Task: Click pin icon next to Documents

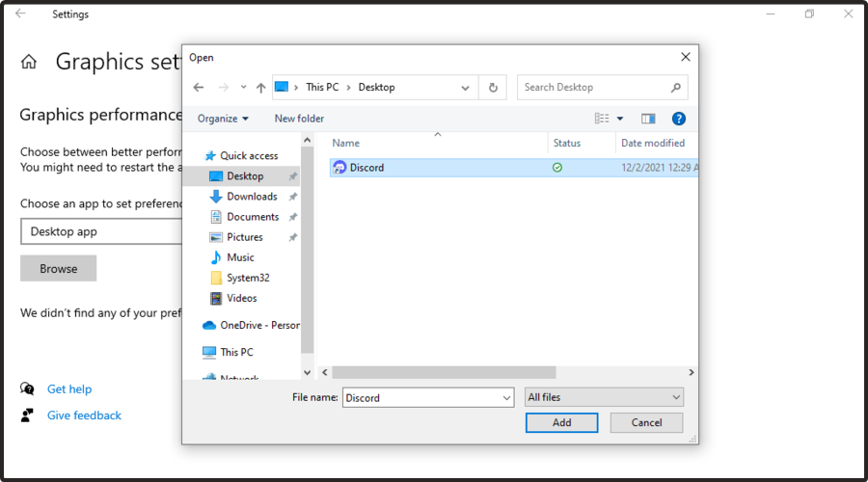Action: click(x=293, y=217)
